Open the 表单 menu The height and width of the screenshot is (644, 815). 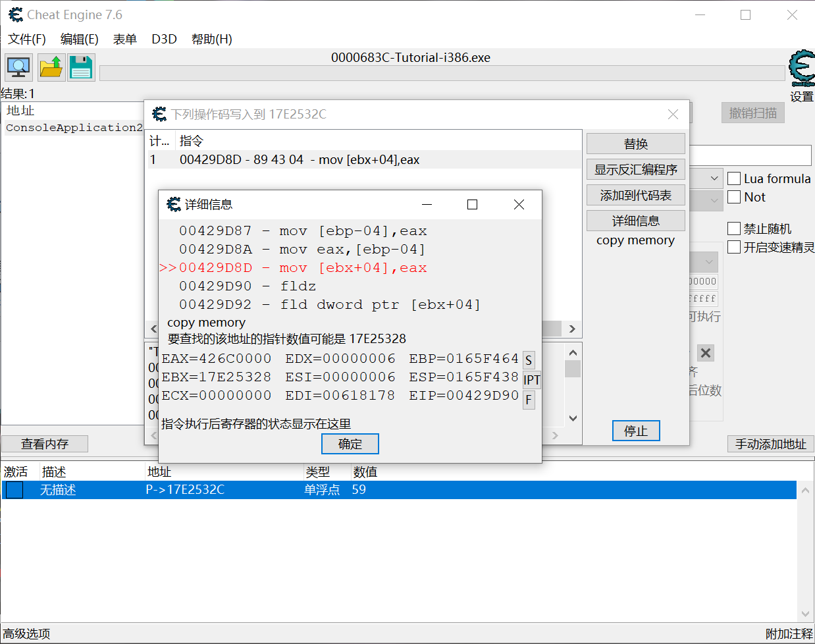click(125, 39)
